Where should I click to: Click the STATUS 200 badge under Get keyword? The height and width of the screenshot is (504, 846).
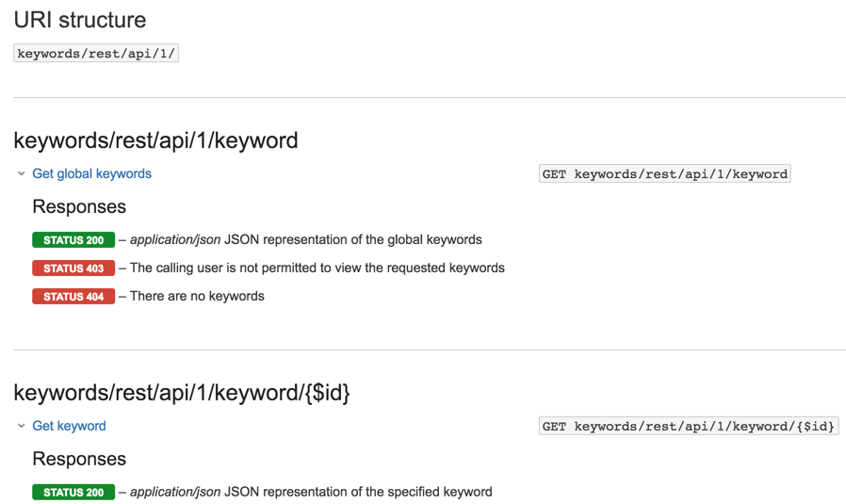click(x=73, y=492)
